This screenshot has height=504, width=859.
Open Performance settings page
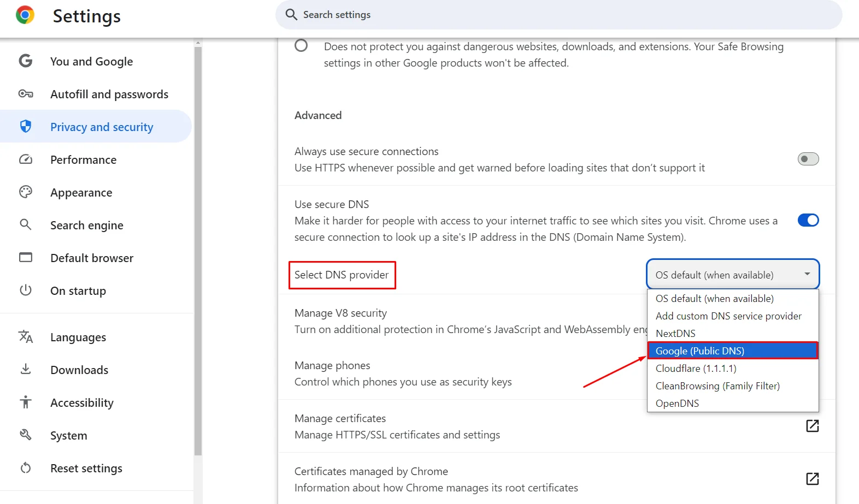(x=96, y=159)
